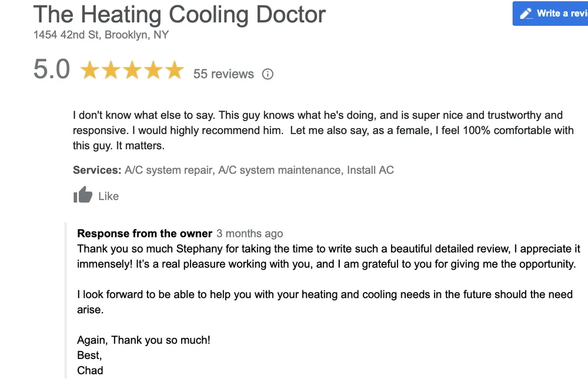Click the fourth gold star

[x=153, y=69]
